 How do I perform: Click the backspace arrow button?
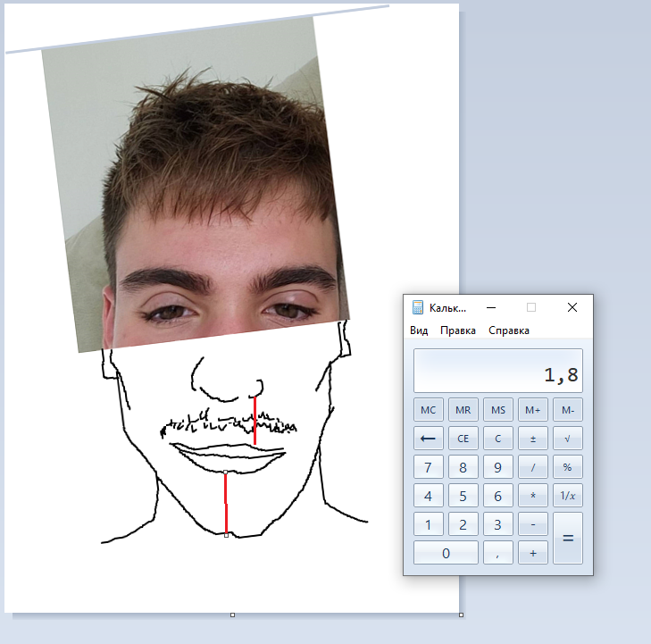[x=428, y=439]
